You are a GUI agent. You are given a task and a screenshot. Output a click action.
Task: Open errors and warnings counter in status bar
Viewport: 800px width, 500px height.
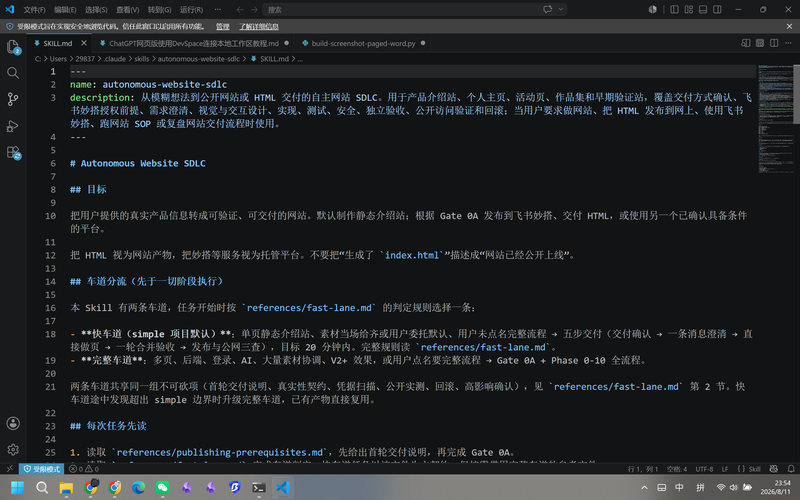(84, 468)
